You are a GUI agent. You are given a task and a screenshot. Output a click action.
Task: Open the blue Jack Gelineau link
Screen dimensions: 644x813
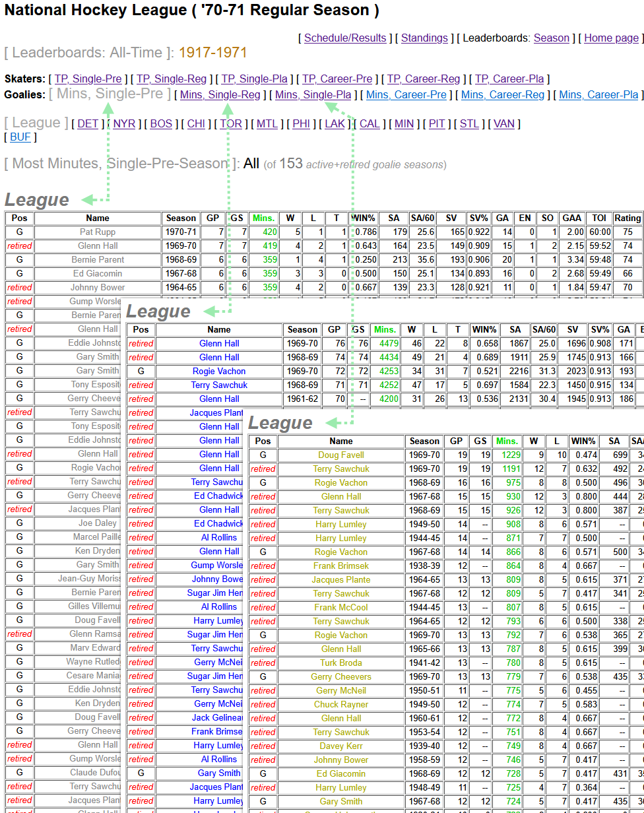(218, 718)
